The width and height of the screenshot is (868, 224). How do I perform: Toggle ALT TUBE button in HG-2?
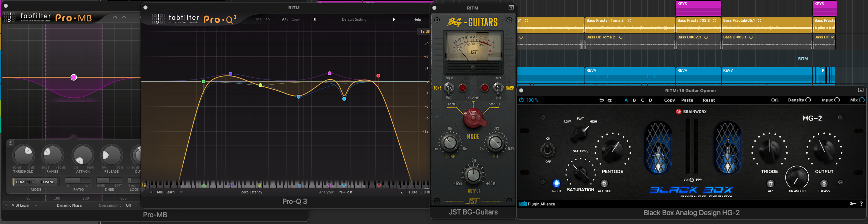[604, 184]
